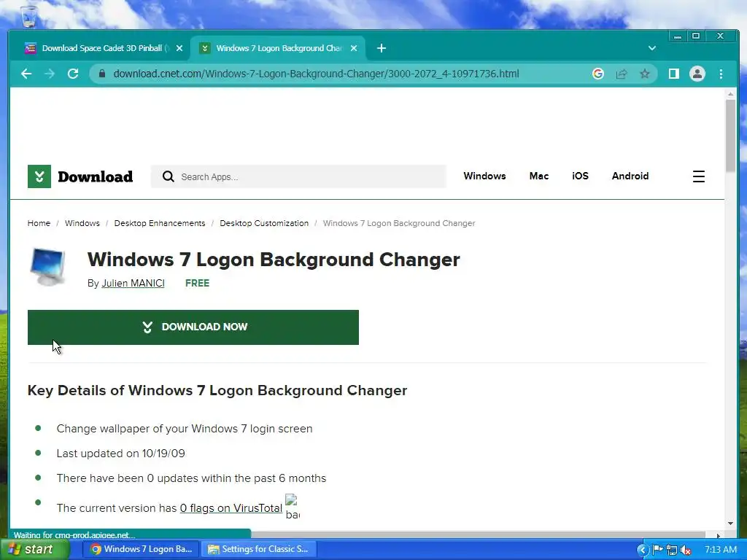
Task: Open Recycle Bin on the desktop
Action: tap(29, 16)
